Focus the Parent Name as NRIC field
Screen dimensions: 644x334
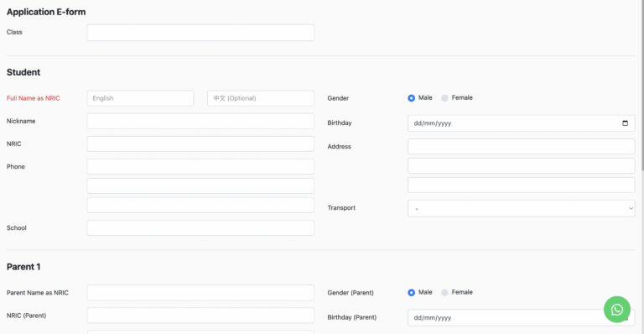[200, 293]
